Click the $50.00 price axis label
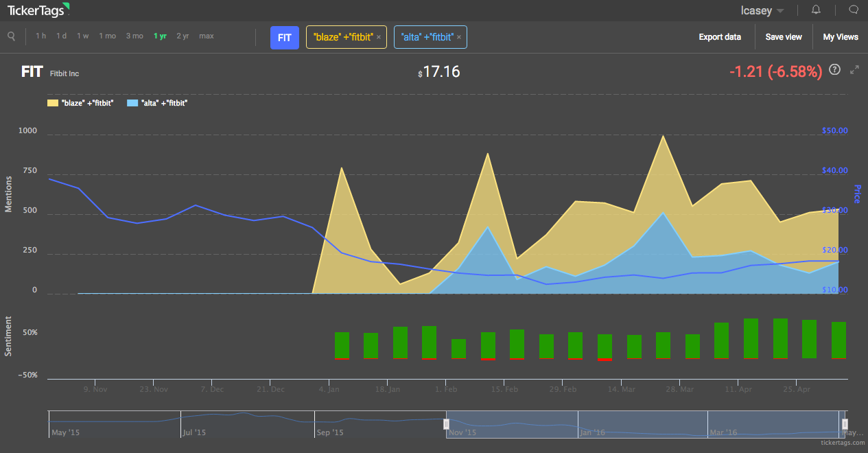868x453 pixels. click(x=834, y=130)
